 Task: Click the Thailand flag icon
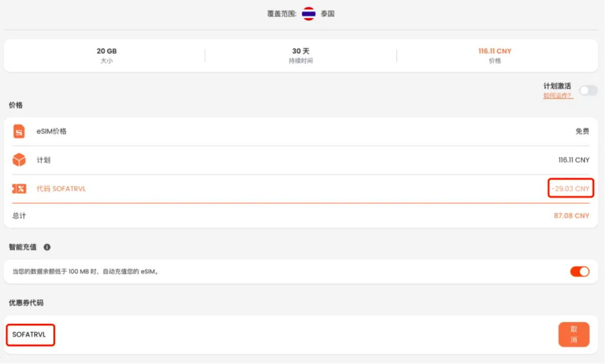point(308,14)
